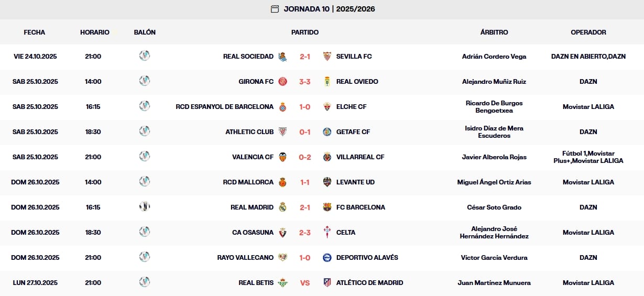Click the Sevilla FC club crest

tap(327, 57)
